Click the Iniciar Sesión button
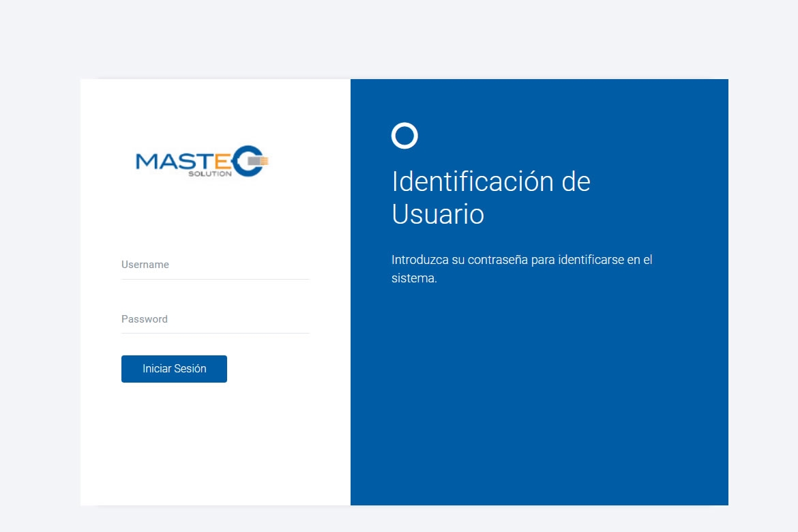The width and height of the screenshot is (798, 532). (174, 368)
